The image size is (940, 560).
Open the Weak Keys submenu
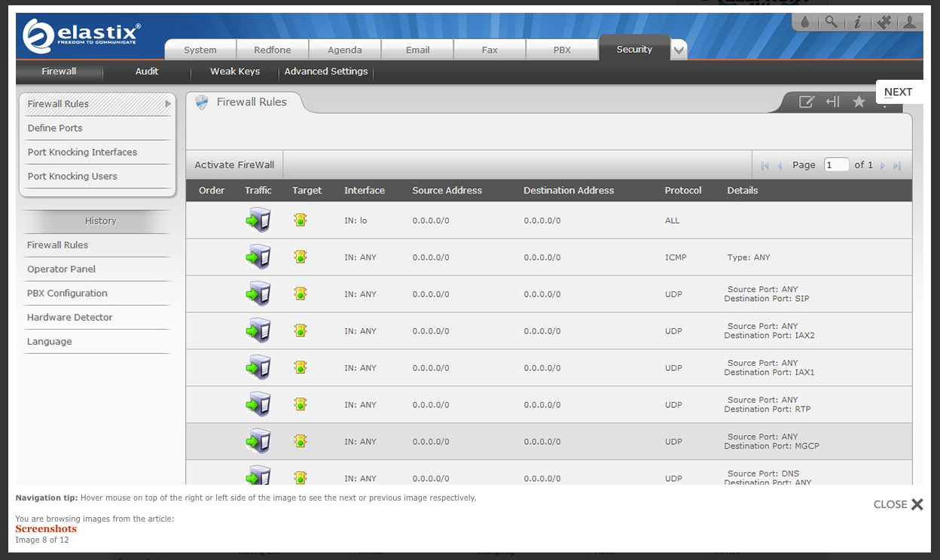[235, 72]
